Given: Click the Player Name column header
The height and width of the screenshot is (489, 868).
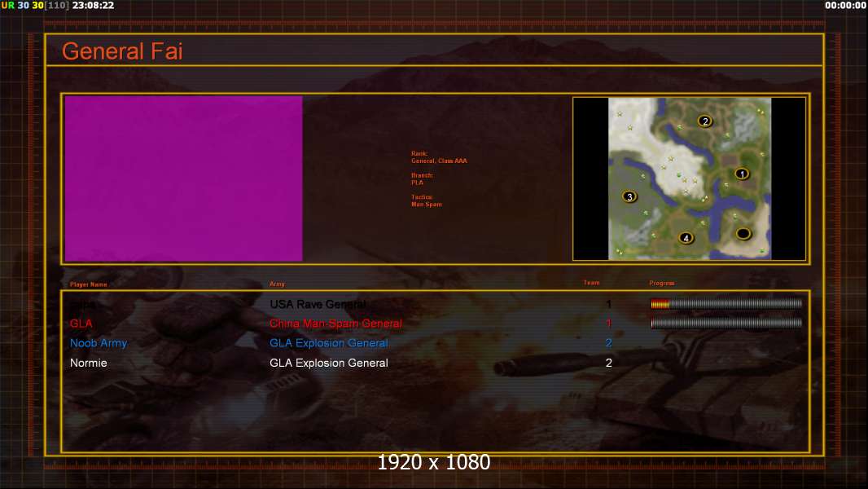Looking at the screenshot, I should click(x=89, y=284).
